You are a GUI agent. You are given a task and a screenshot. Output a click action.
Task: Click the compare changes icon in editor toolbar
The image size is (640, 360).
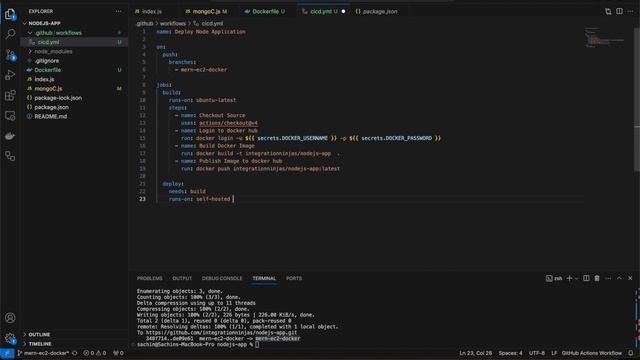(x=608, y=11)
